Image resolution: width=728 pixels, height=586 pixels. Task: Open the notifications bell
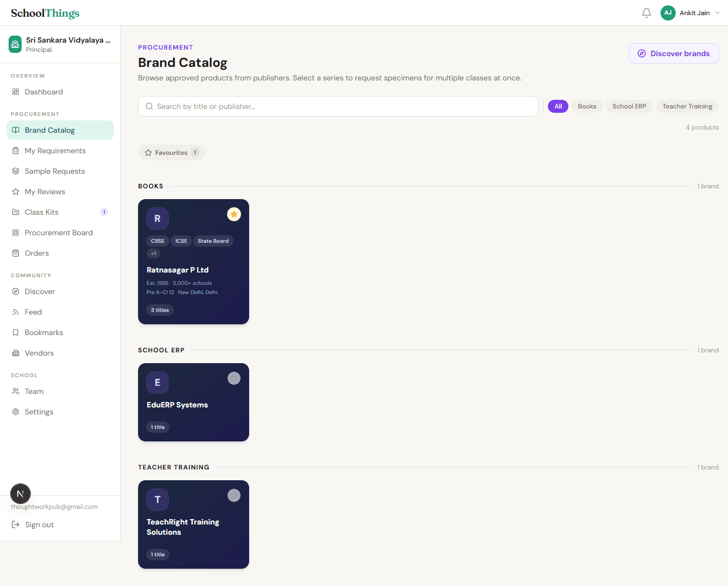point(647,13)
